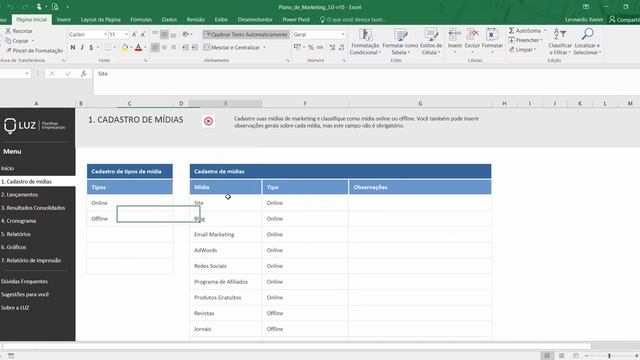This screenshot has height=360, width=640.
Task: Click the red play video icon
Action: coord(209,121)
